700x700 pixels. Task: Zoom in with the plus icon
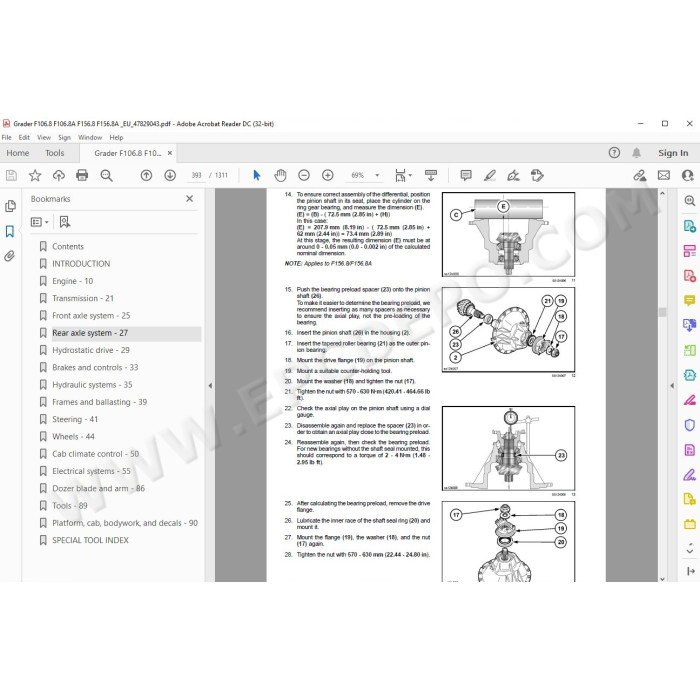(328, 175)
